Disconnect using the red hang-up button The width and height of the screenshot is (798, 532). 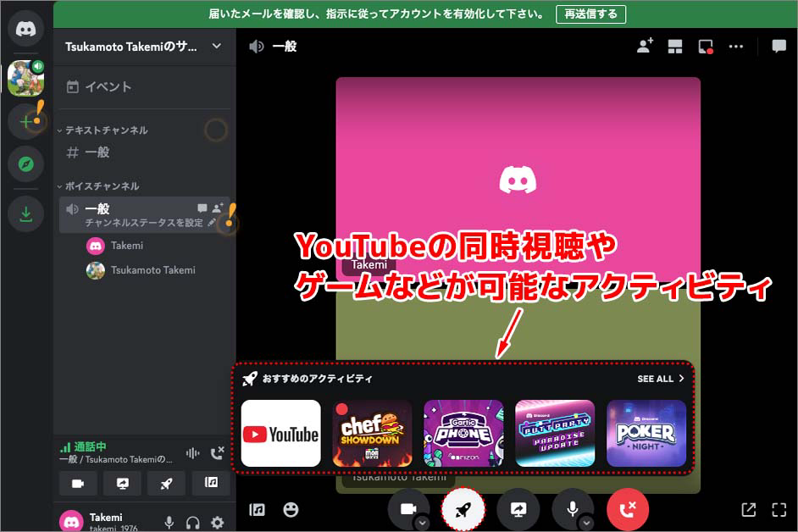click(627, 509)
